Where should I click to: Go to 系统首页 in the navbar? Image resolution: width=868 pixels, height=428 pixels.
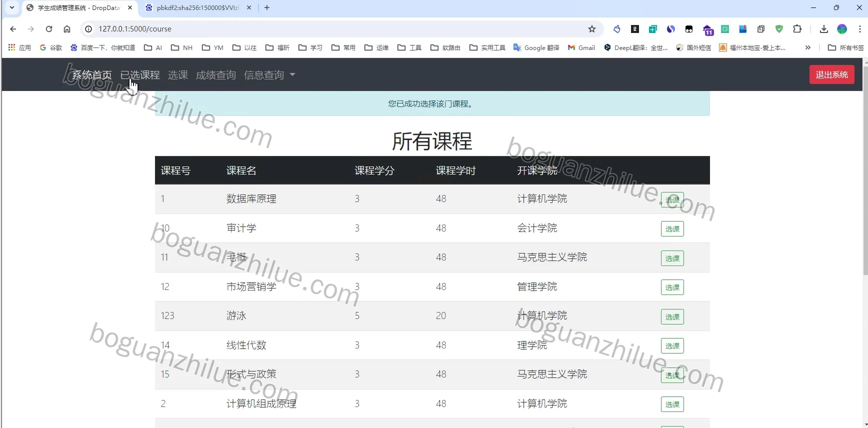92,75
